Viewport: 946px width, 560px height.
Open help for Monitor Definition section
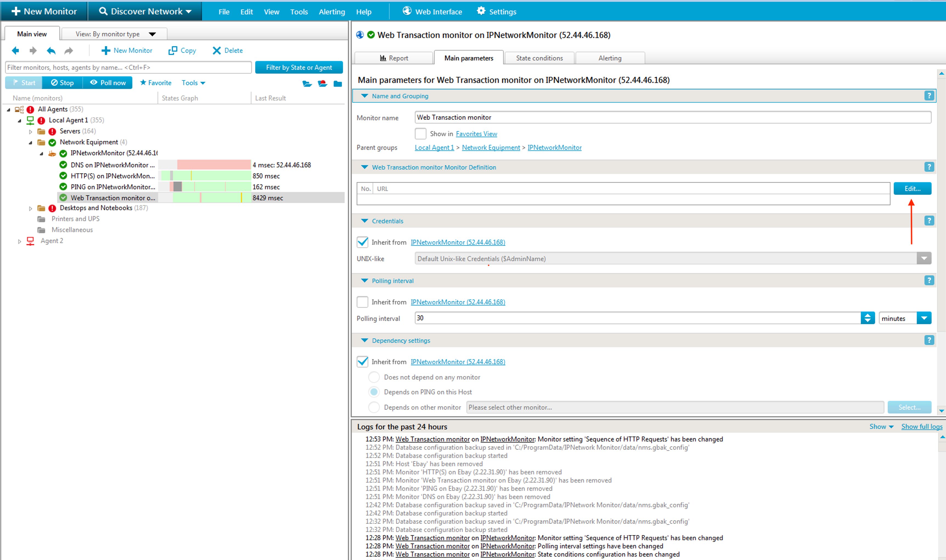(929, 167)
